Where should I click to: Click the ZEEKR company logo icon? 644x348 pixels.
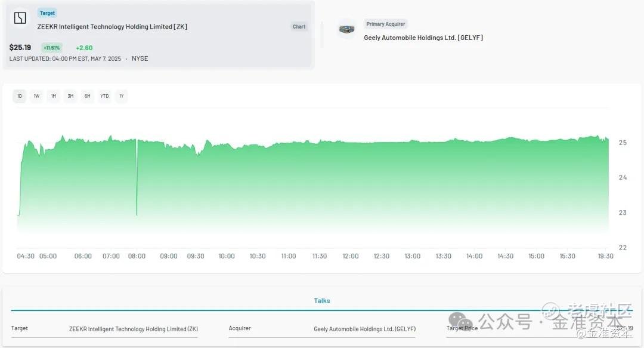pyautogui.click(x=20, y=18)
